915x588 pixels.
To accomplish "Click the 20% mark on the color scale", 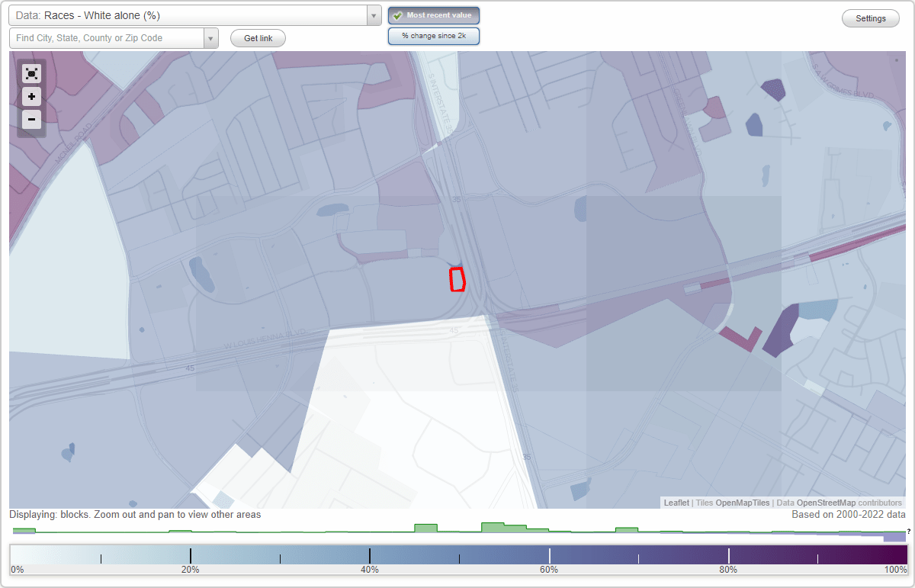I will [190, 570].
